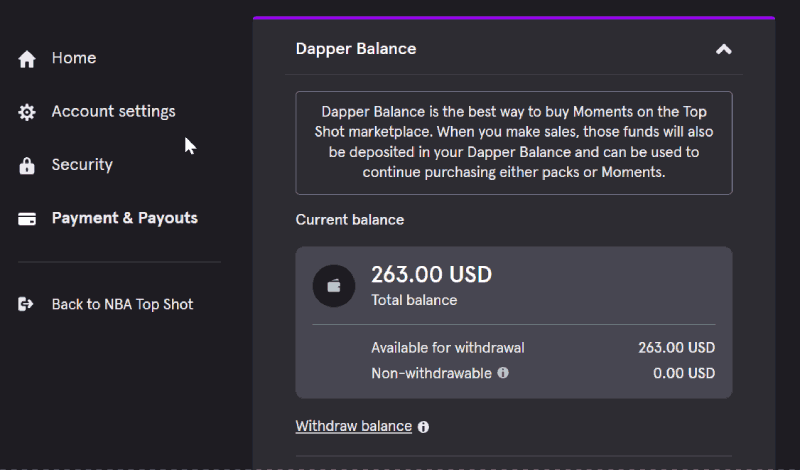The height and width of the screenshot is (470, 800).
Task: Click the Available for withdrawal row
Action: click(x=543, y=348)
